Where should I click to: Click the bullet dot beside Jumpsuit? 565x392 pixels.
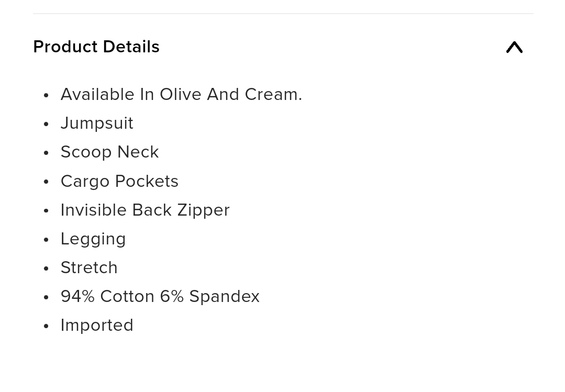(46, 125)
